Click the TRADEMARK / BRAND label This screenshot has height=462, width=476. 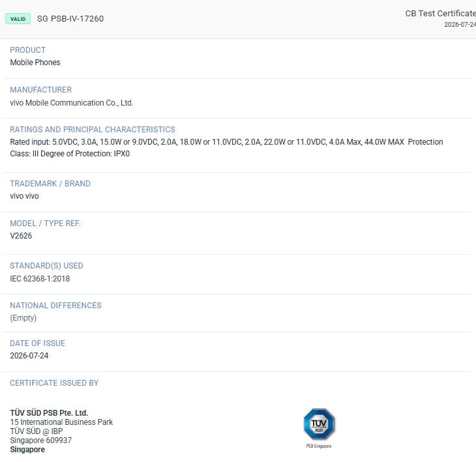(x=50, y=184)
